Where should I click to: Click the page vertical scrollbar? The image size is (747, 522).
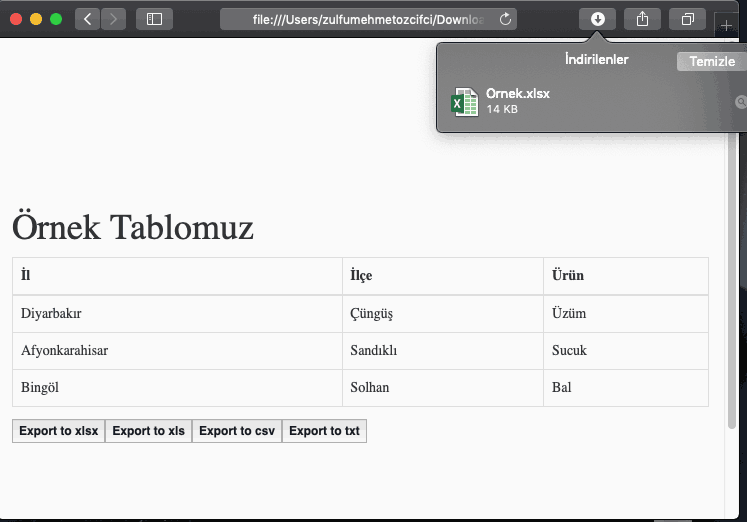732,281
